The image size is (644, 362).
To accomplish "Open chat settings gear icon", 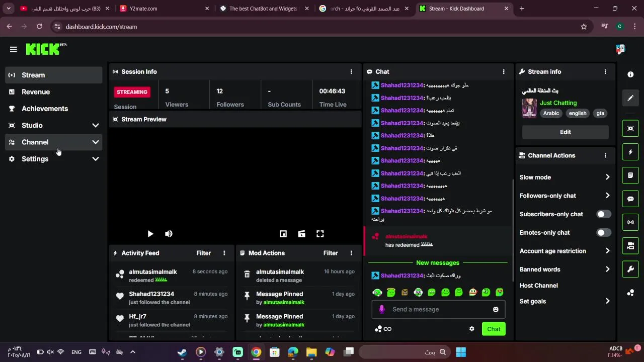I will pyautogui.click(x=471, y=329).
